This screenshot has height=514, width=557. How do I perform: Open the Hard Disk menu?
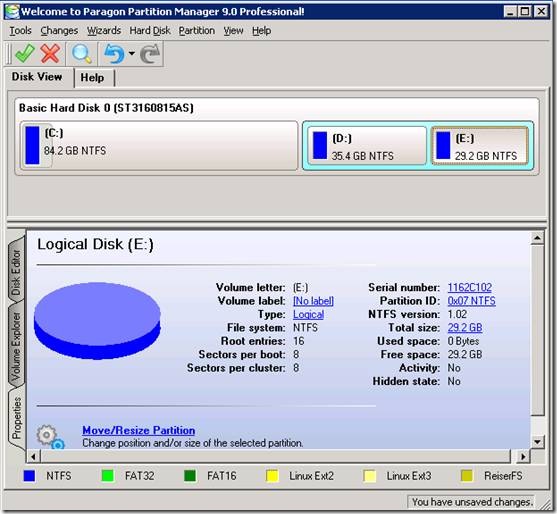[x=150, y=31]
